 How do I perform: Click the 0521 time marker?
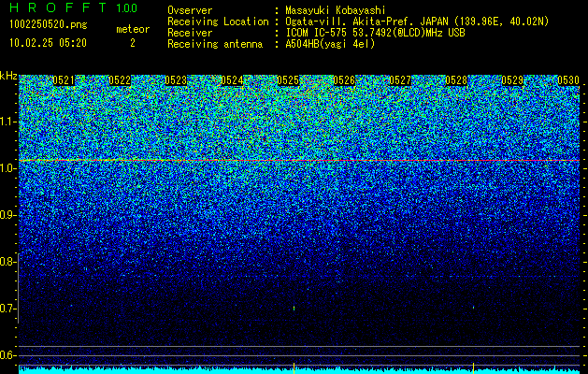point(64,80)
